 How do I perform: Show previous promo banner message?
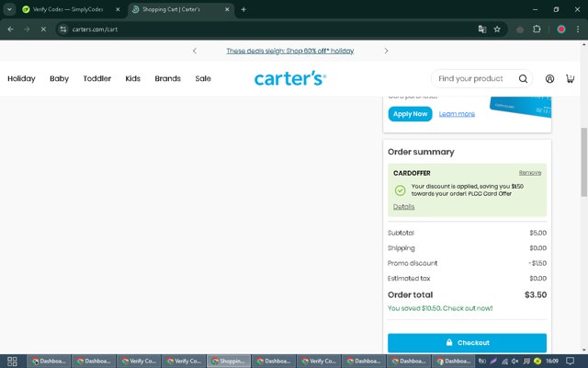tap(195, 51)
